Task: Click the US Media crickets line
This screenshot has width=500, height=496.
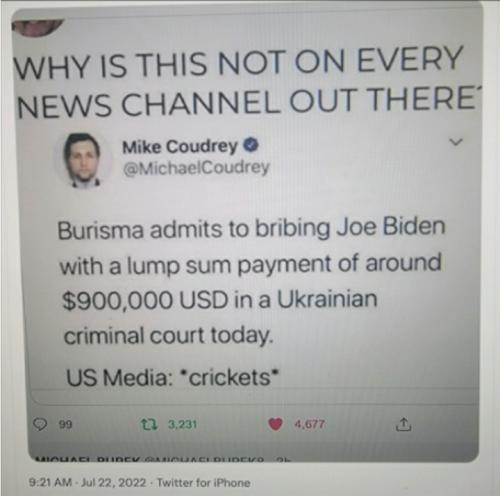Action: click(172, 378)
